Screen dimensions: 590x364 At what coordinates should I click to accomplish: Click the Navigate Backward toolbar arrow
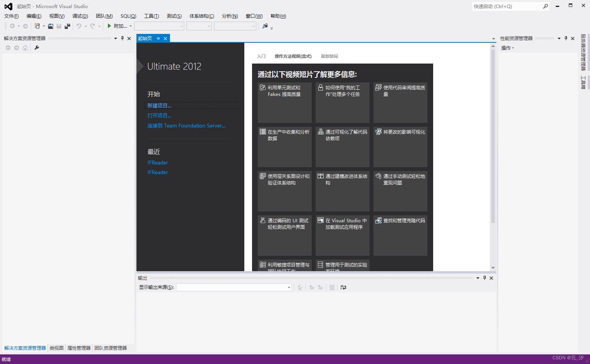click(x=12, y=26)
